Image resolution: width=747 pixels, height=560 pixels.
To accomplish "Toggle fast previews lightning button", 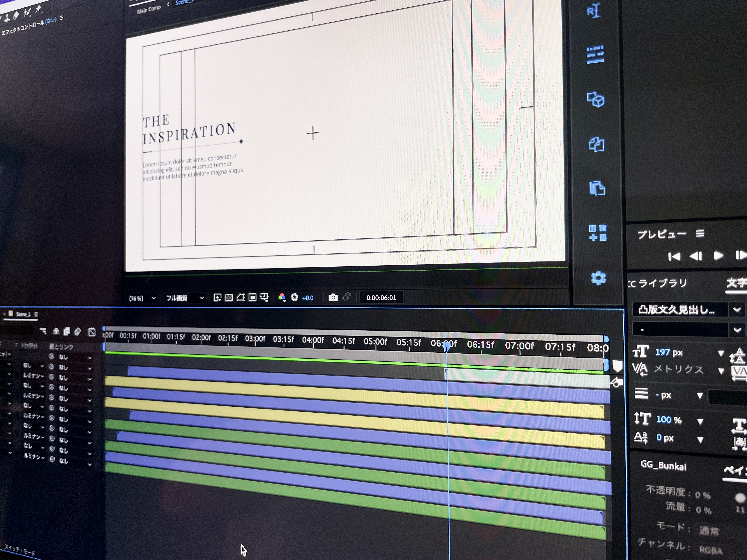I will pyautogui.click(x=217, y=297).
